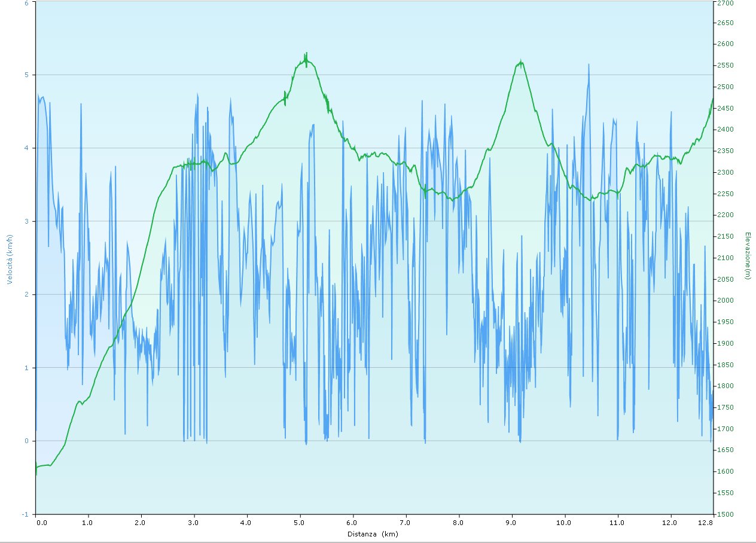Select the 6 label on the speed axis

[26, 2]
